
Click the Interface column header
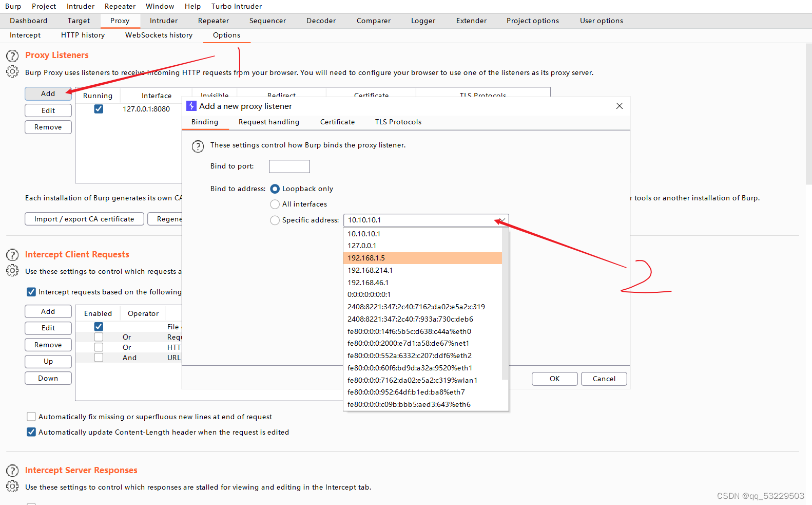pyautogui.click(x=157, y=96)
